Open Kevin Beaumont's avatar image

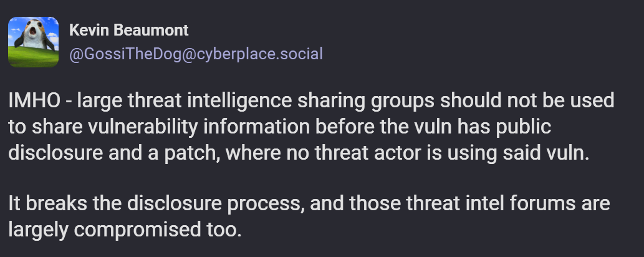point(33,42)
